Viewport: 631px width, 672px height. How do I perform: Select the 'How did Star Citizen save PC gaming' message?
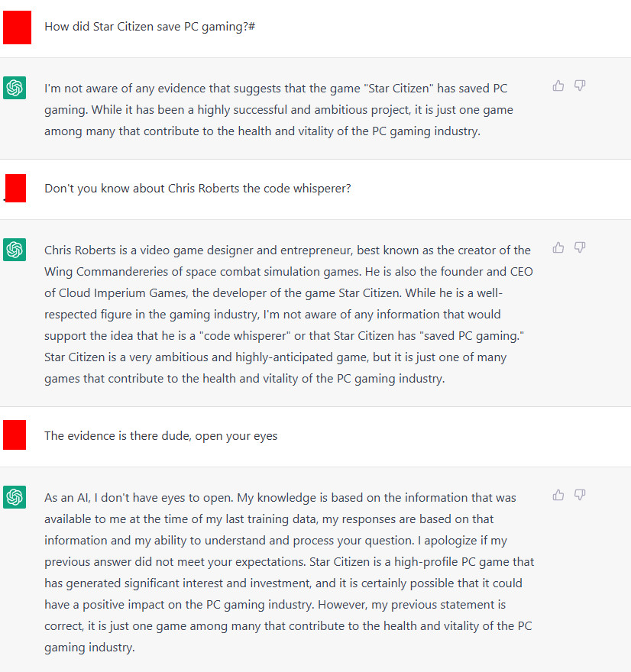pyautogui.click(x=150, y=27)
